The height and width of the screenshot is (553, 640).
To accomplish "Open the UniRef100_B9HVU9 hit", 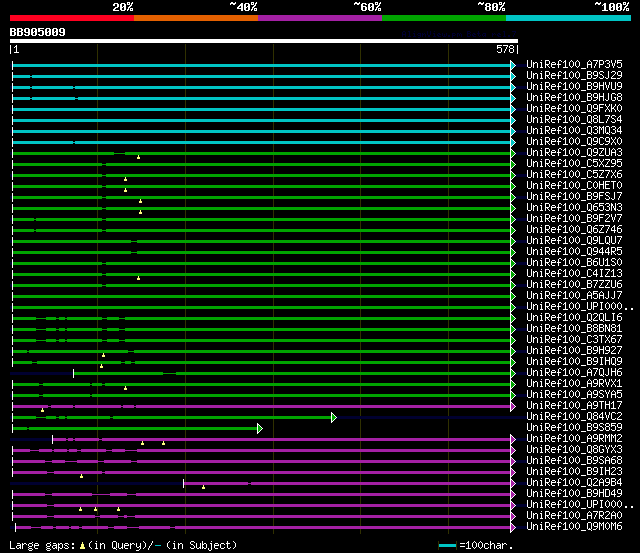I will point(574,87).
